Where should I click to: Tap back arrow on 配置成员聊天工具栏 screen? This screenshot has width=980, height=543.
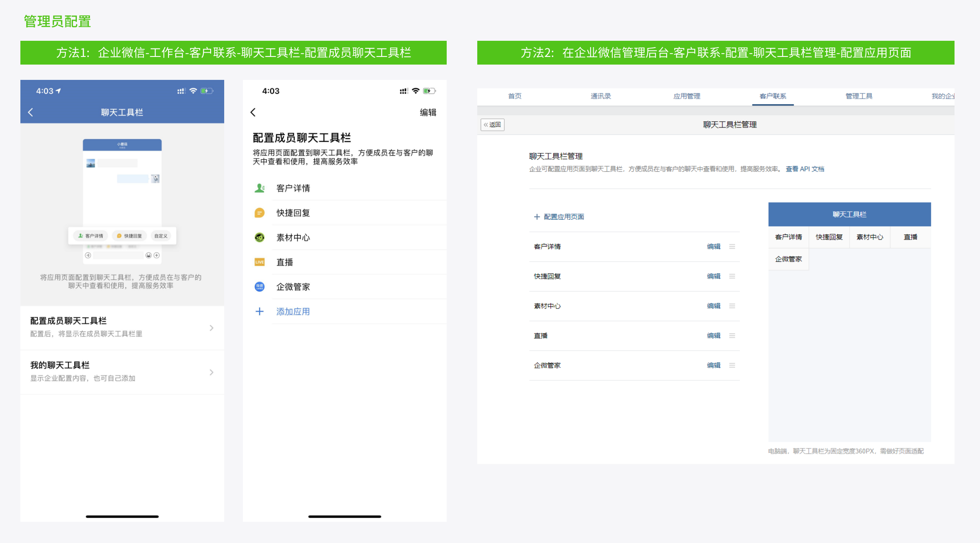253,112
